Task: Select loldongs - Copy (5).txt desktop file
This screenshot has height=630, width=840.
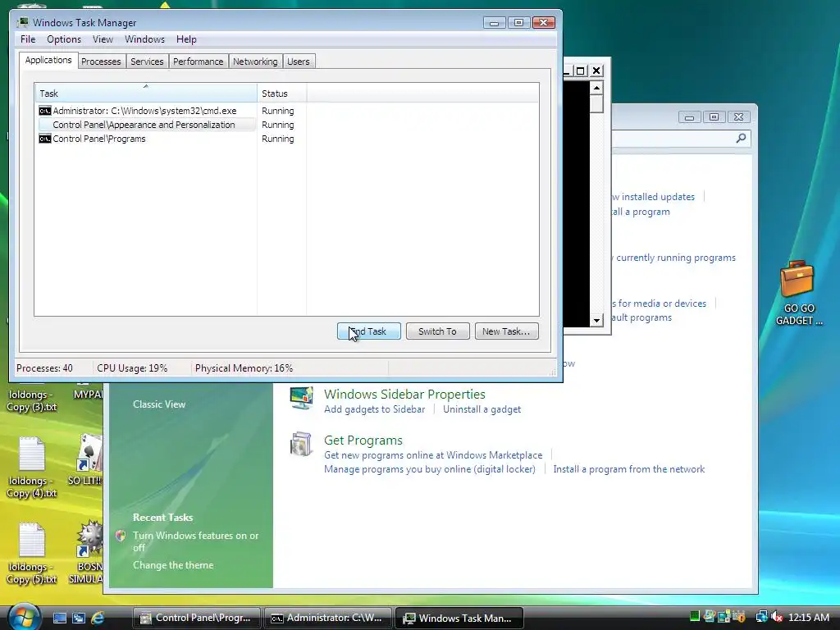Action: [x=32, y=554]
